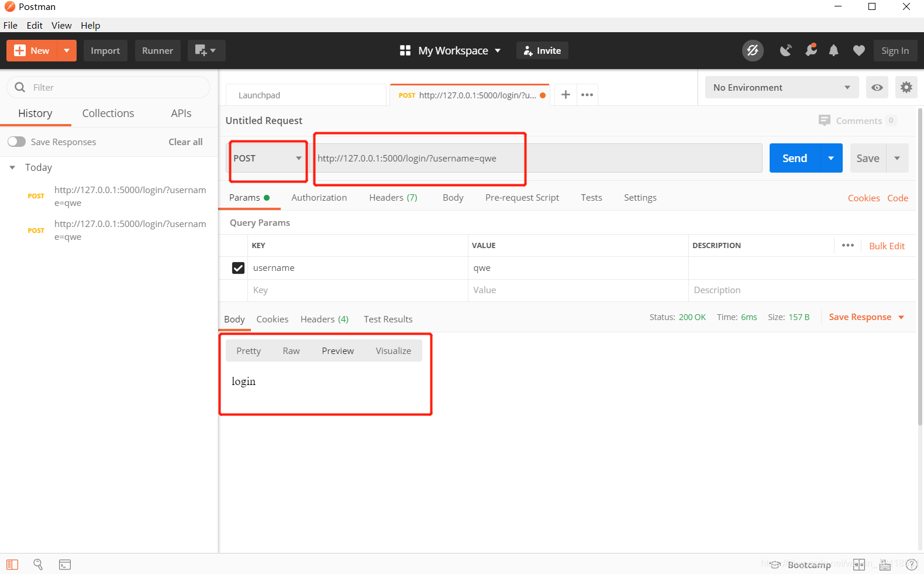Open the Postman console icon
The image size is (924, 574).
tap(65, 565)
